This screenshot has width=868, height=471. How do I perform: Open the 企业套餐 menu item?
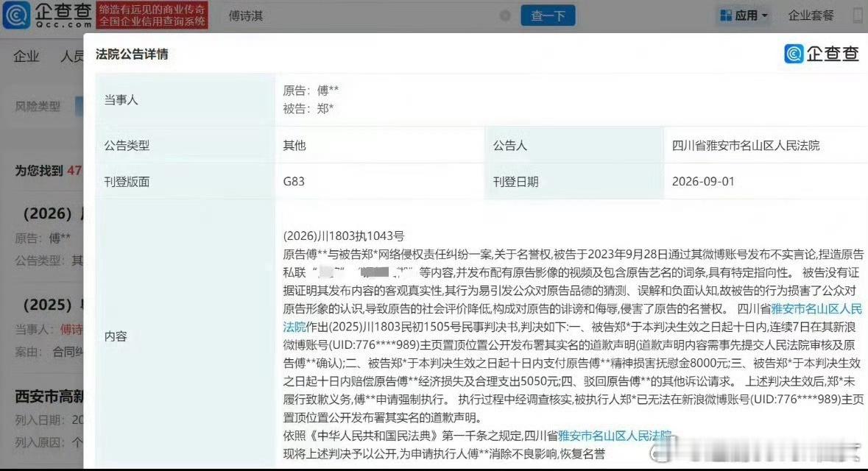pos(811,15)
